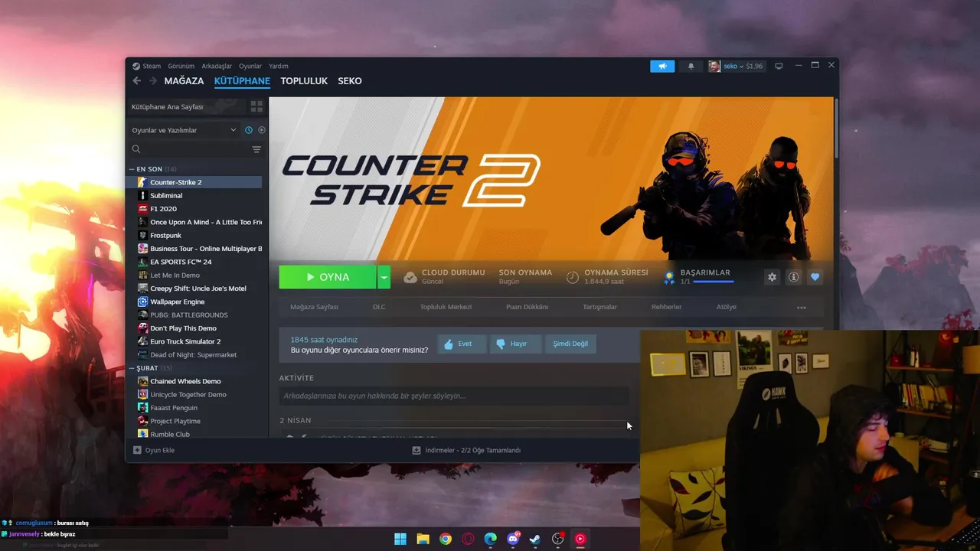Toggle sort by recent activity clock icon
Image resolution: width=980 pixels, height=551 pixels.
pyautogui.click(x=249, y=130)
